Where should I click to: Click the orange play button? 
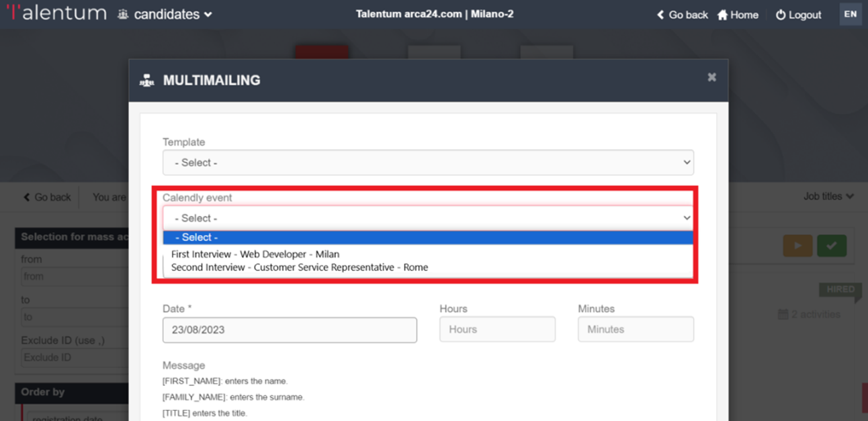tap(797, 246)
